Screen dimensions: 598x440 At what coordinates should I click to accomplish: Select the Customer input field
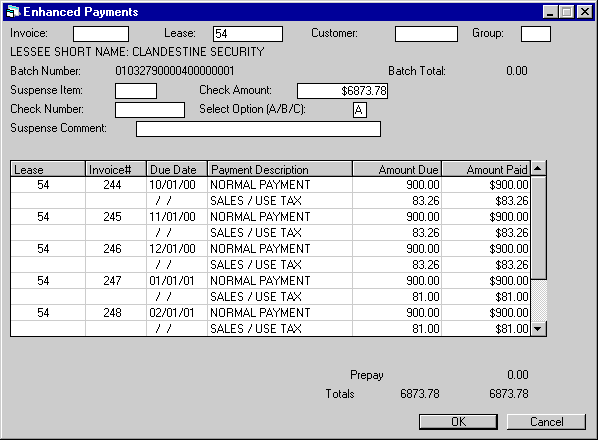tap(426, 34)
